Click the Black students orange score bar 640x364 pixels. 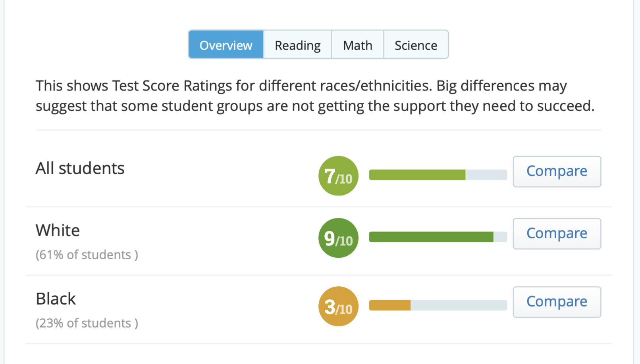click(389, 305)
